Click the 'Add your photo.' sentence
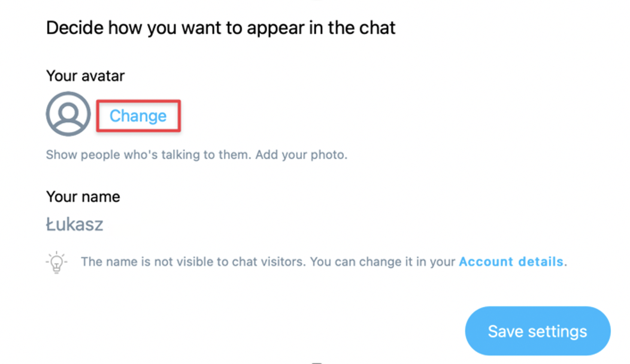Screen dimensions: 630x364 301,154
